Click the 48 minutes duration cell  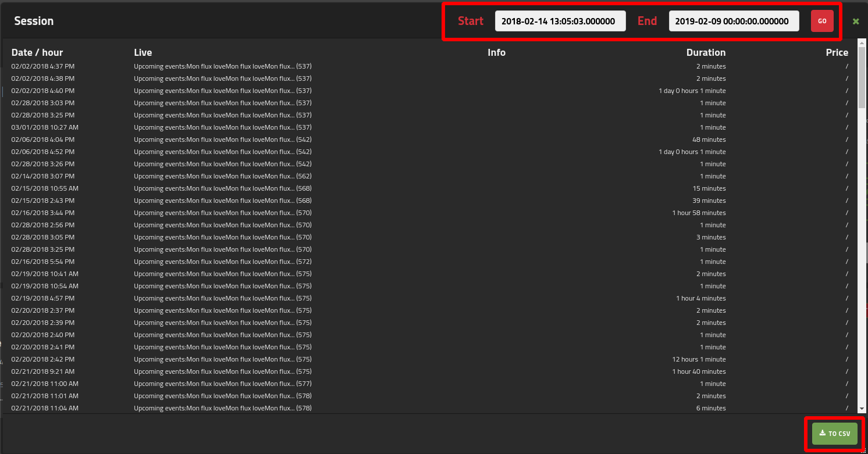(x=709, y=140)
